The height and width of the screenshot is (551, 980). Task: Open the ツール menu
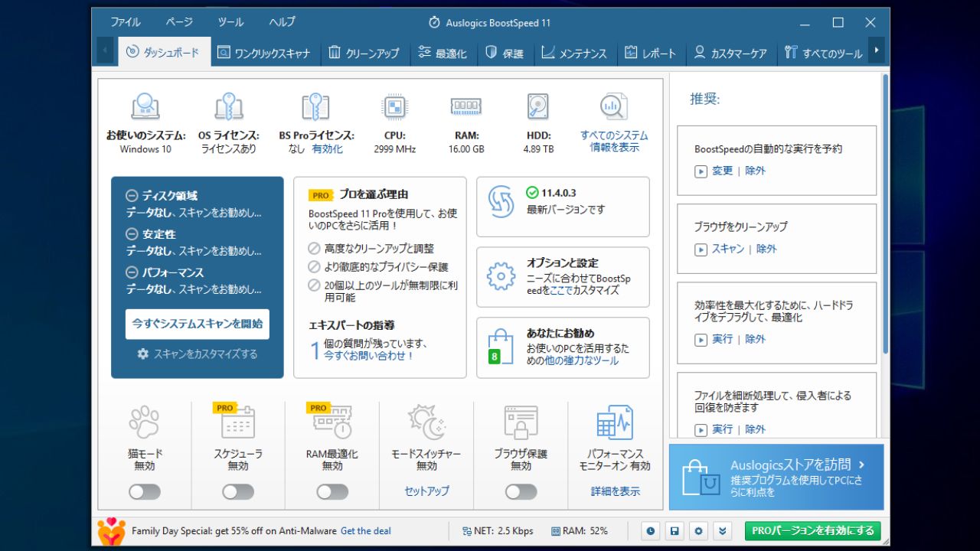[x=230, y=22]
